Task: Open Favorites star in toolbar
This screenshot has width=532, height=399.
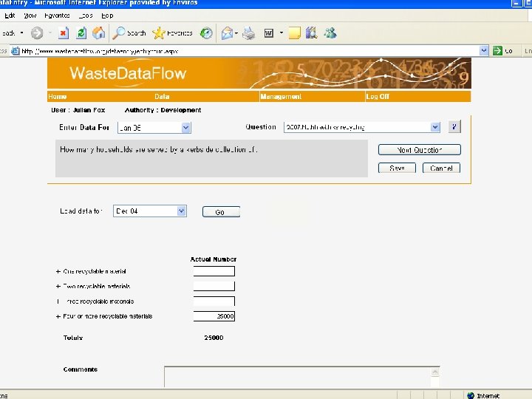Action: pyautogui.click(x=158, y=33)
